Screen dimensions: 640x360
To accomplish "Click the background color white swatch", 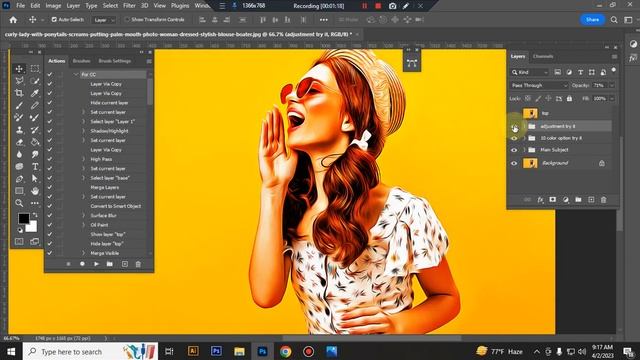I will (32, 227).
